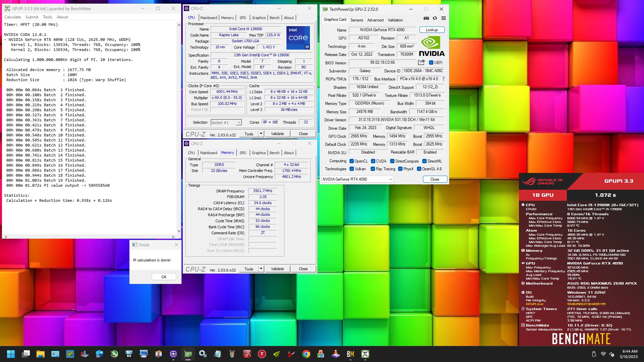Viewport: 644px width, 362px height.
Task: Click the GPUPI title bar pi icon
Action: coord(7,8)
